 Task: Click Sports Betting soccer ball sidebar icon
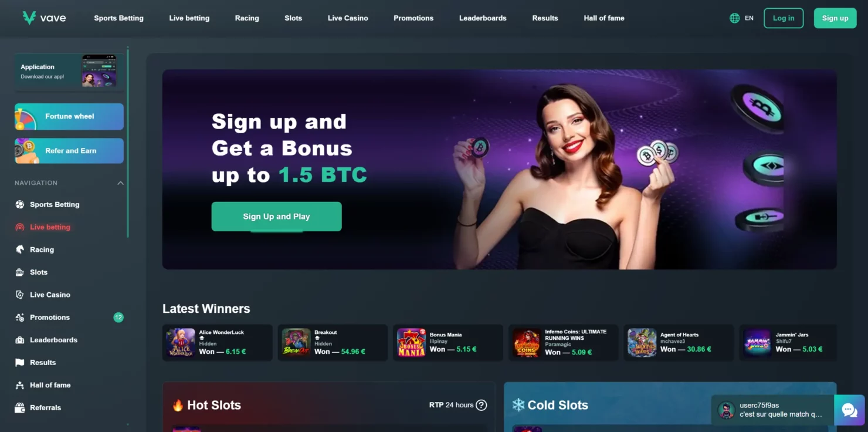19,204
